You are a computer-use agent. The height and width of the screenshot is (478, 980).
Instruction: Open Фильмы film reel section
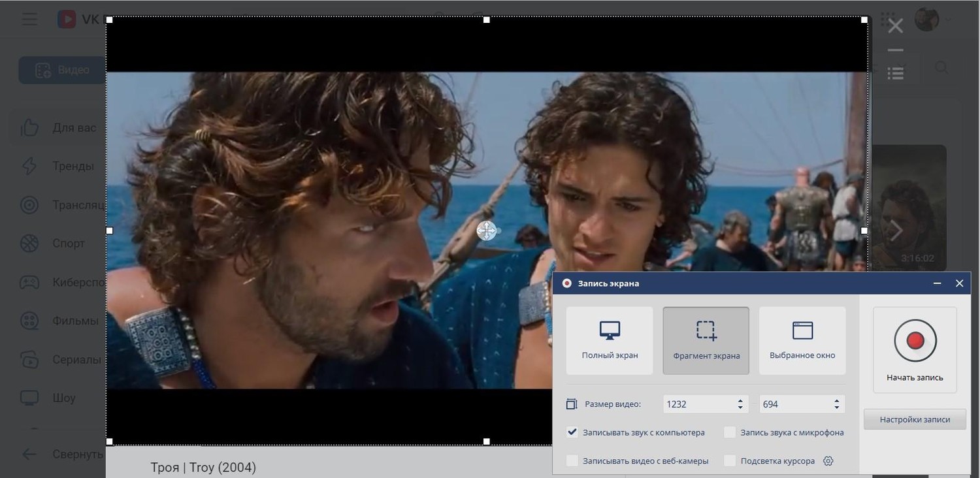(x=29, y=321)
